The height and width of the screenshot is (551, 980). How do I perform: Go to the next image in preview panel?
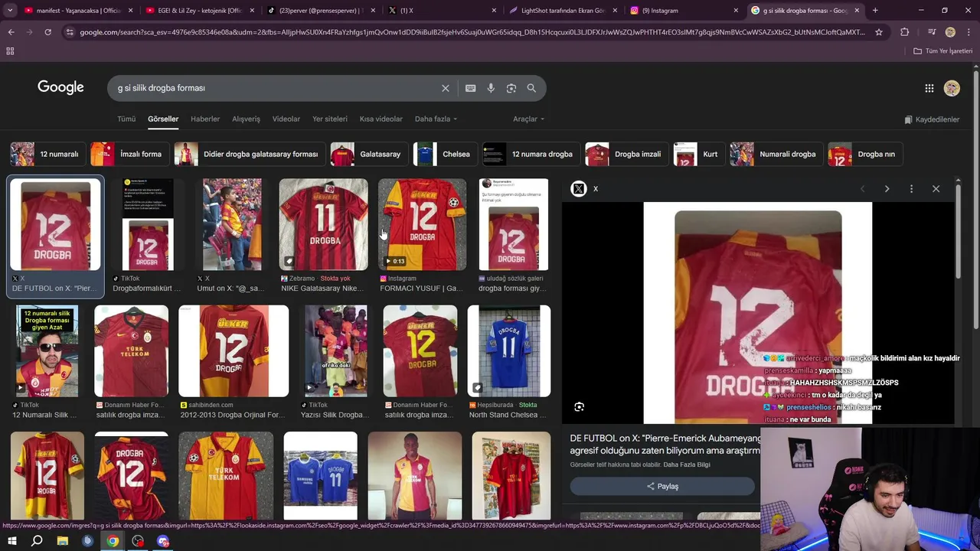tap(887, 188)
